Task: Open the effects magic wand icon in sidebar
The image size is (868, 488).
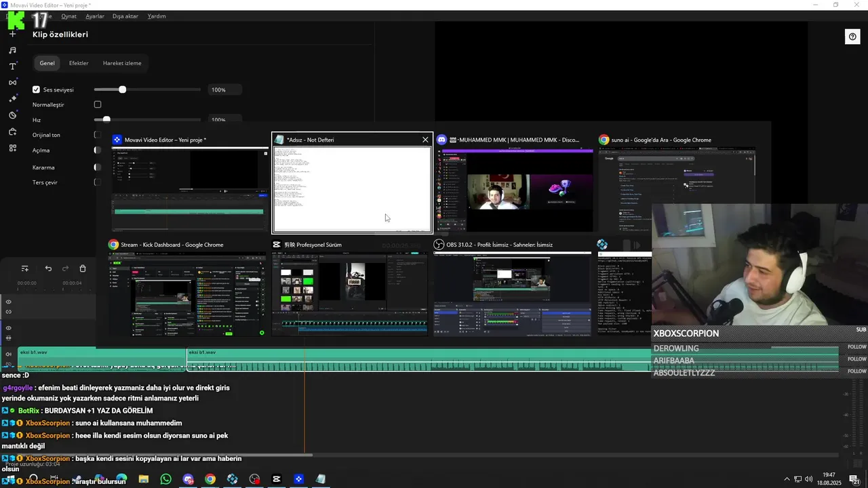Action: click(12, 99)
